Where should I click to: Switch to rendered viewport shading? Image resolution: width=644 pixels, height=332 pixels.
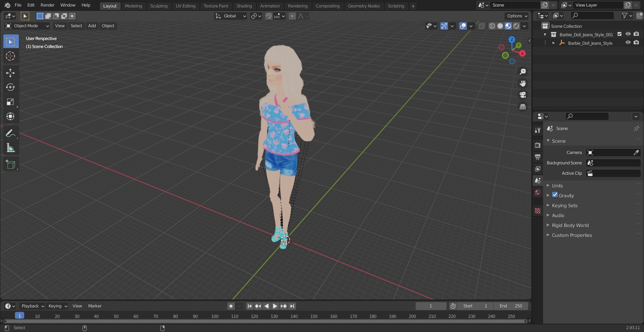pos(516,26)
